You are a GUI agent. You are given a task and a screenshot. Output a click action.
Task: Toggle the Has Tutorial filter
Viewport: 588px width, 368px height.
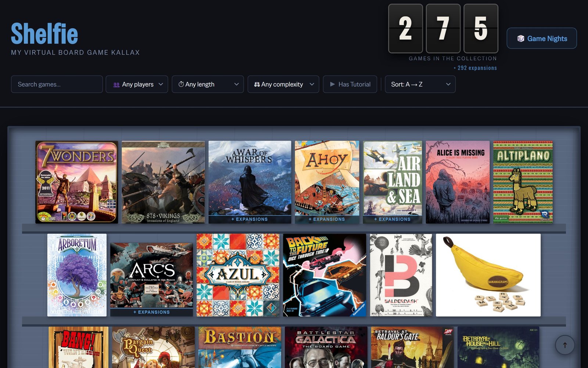coord(350,84)
